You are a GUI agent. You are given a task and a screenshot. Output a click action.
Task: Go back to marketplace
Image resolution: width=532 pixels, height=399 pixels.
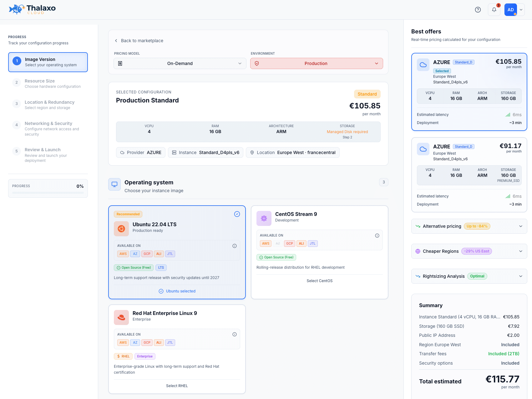(139, 41)
